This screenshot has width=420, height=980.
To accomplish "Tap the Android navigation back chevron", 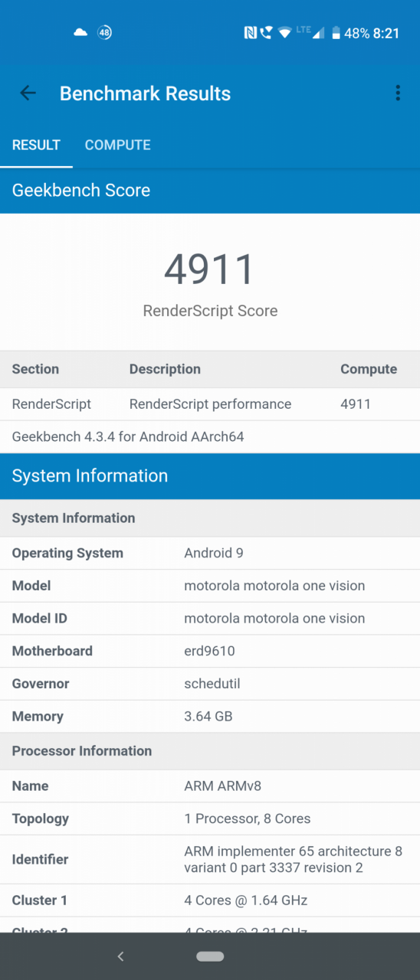I will click(x=120, y=956).
